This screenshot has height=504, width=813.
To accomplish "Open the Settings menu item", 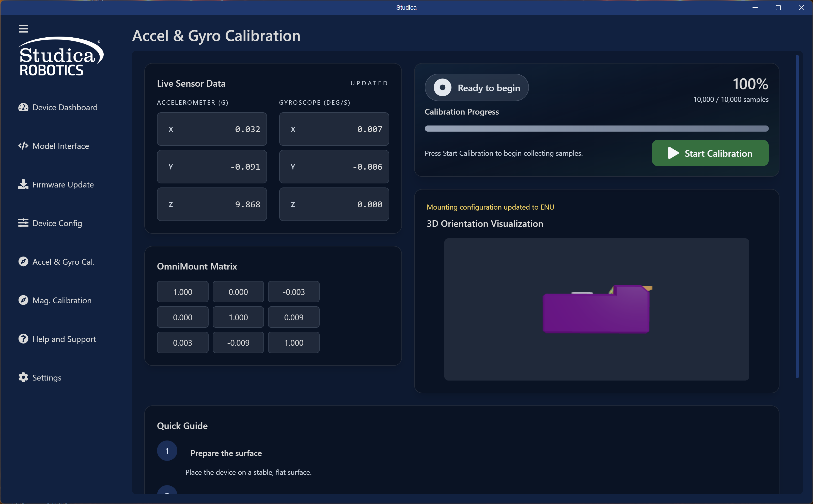I will [47, 378].
